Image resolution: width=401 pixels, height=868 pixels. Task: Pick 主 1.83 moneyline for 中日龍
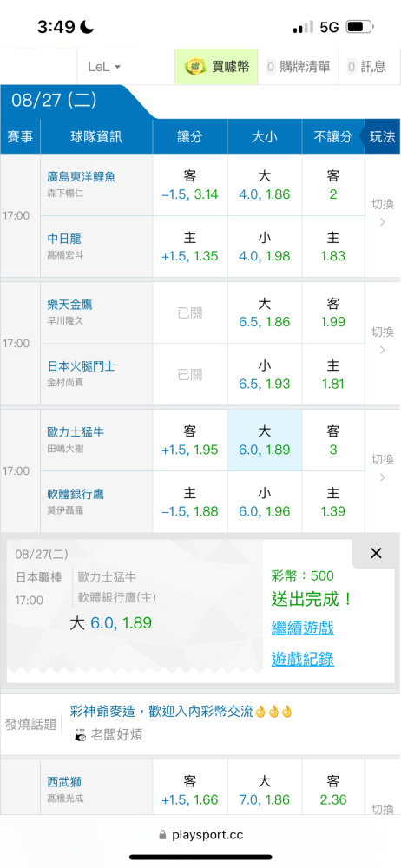(333, 247)
